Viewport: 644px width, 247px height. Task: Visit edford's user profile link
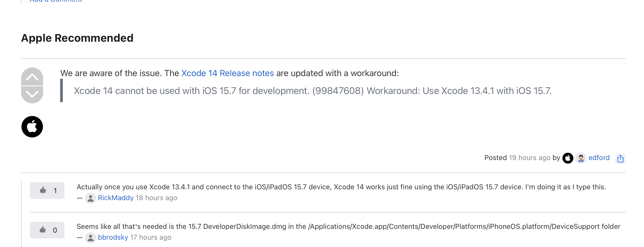click(599, 158)
